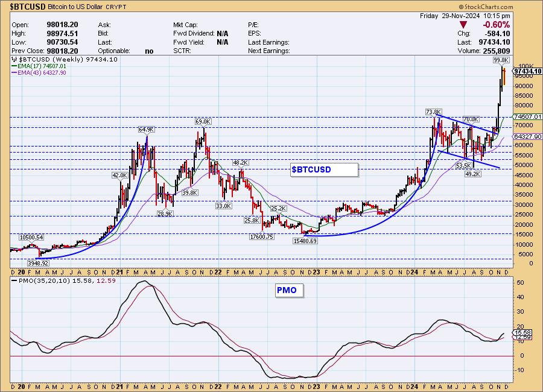Click the -0.60% percent change

click(497, 25)
